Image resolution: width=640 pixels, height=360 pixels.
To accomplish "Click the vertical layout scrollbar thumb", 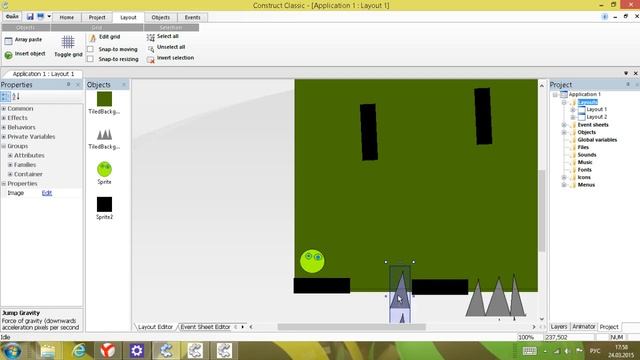I will 542,211.
